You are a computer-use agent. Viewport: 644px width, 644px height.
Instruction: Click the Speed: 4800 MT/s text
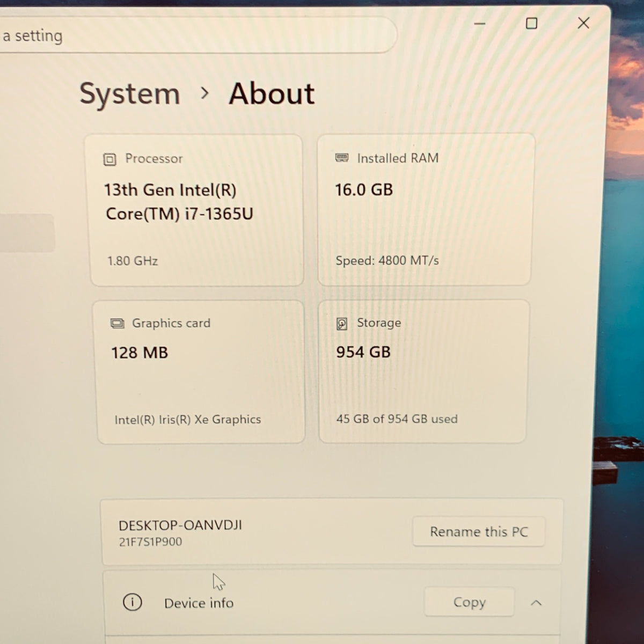tap(387, 261)
